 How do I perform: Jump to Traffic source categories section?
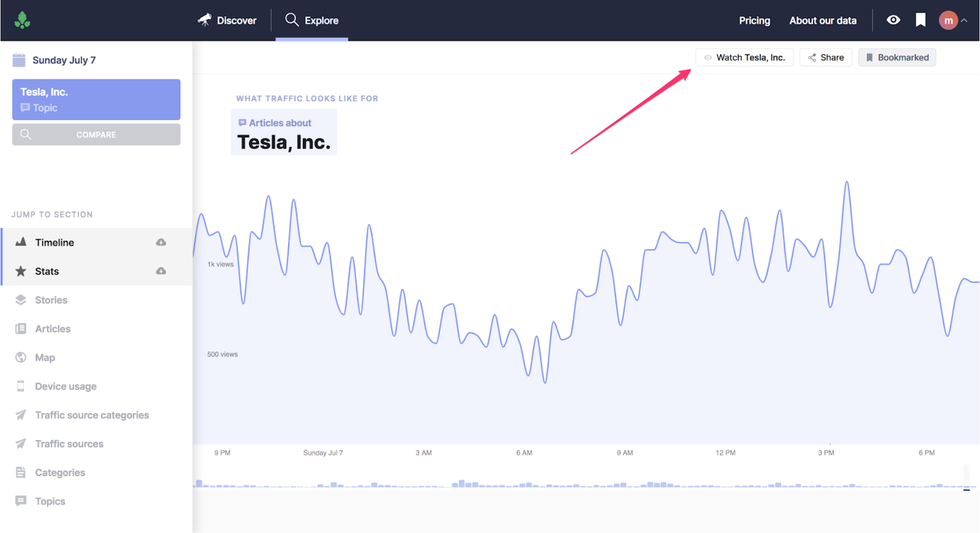(97, 415)
